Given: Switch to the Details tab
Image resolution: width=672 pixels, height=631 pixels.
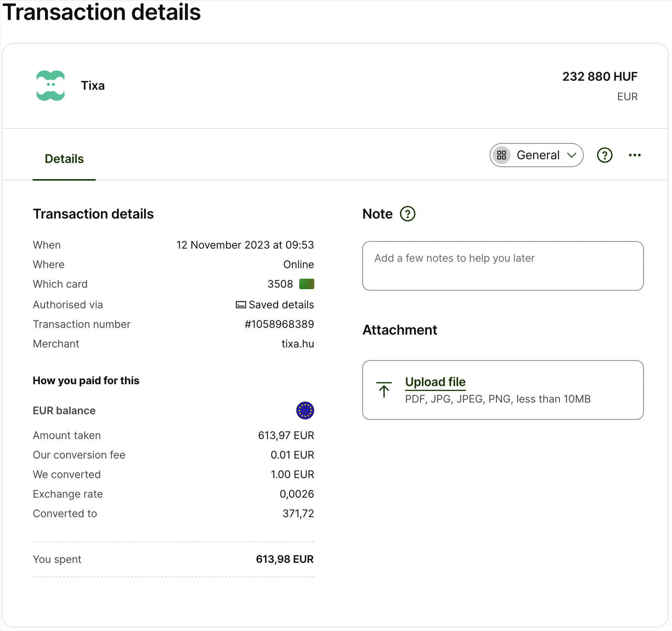Looking at the screenshot, I should click(64, 159).
